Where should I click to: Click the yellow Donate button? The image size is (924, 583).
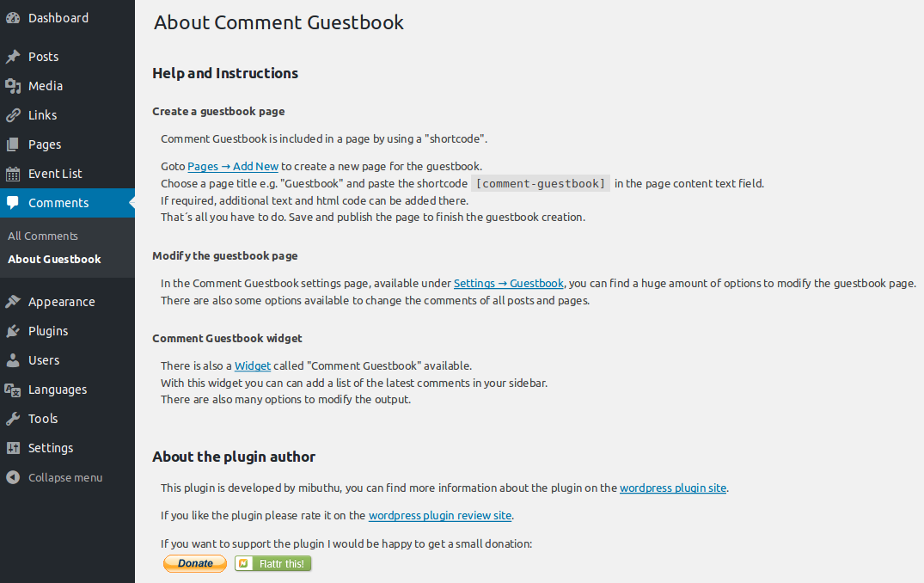(195, 563)
